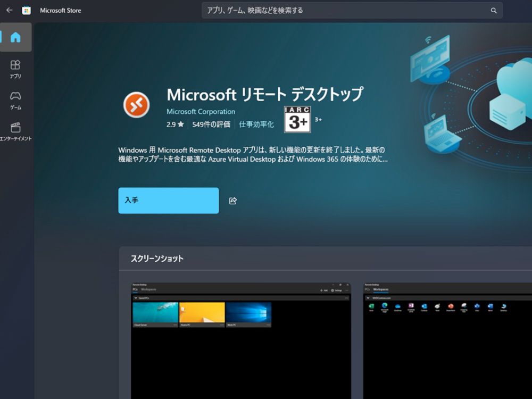Expand the truncated app description text
The width and height of the screenshot is (532, 399).
pos(253,155)
